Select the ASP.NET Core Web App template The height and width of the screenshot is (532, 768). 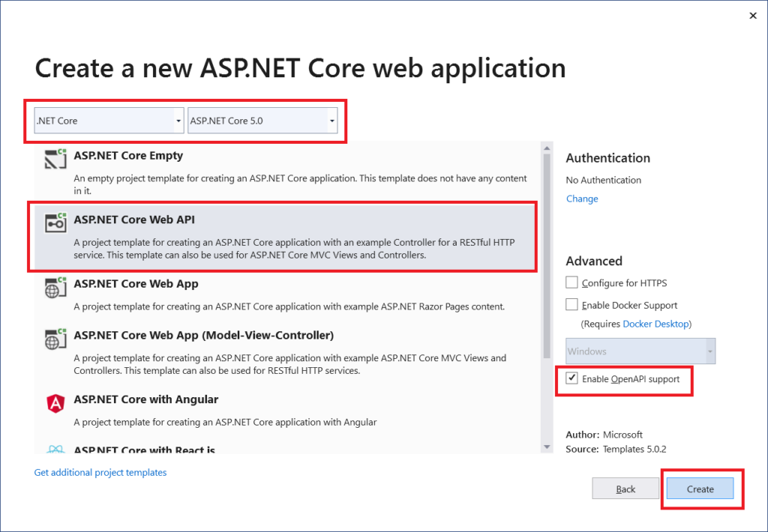(287, 295)
